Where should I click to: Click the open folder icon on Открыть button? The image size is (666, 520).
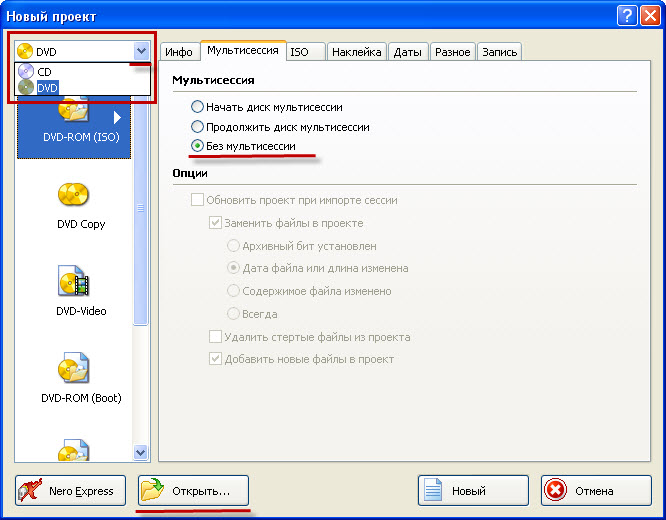click(152, 490)
